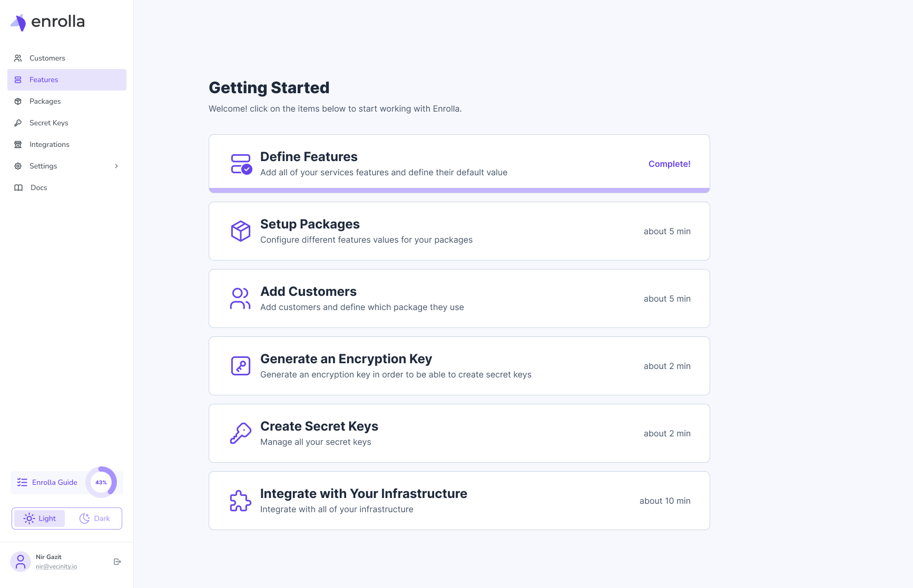Click the user avatar icon at the bottom
Screen dimensions: 913x588
tap(21, 562)
